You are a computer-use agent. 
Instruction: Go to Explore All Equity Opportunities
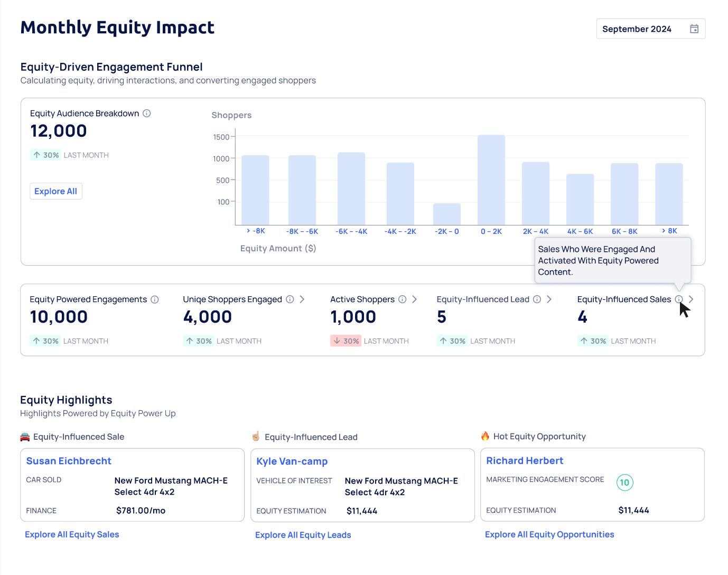[x=549, y=534]
